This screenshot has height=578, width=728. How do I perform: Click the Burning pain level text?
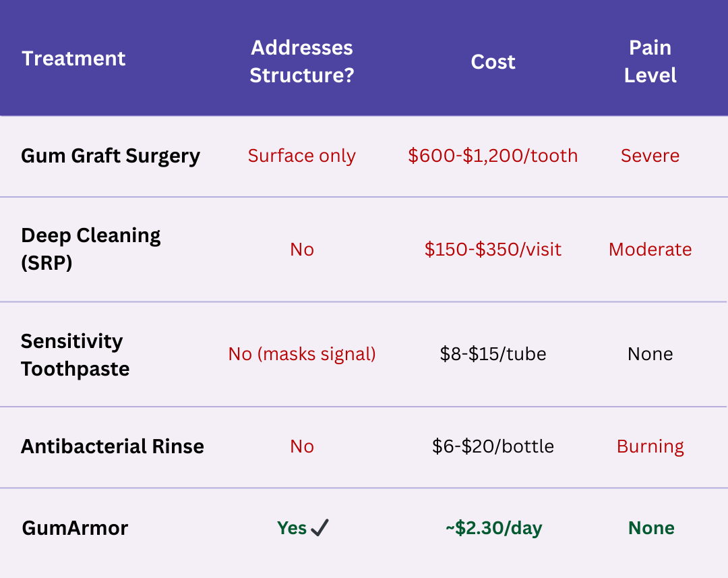pyautogui.click(x=650, y=446)
